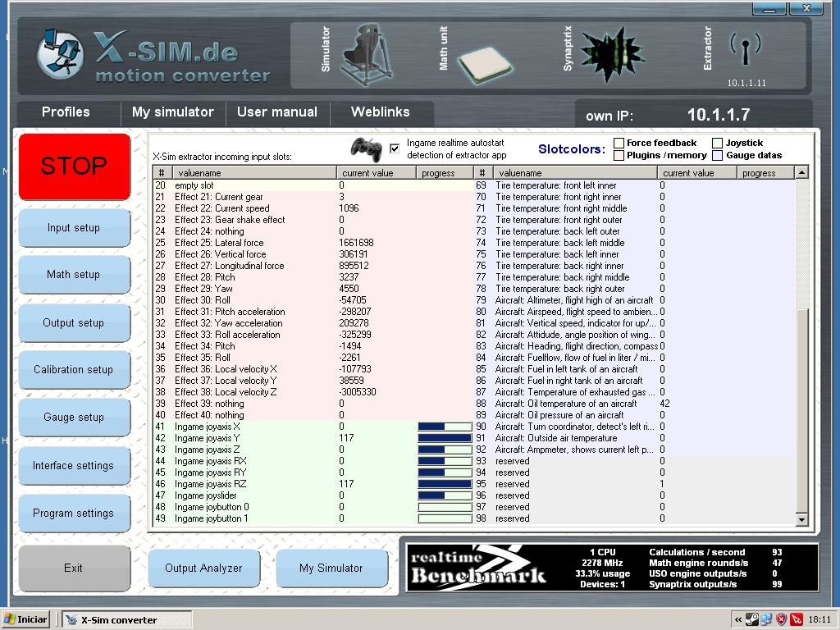The height and width of the screenshot is (630, 840).
Task: Open the Math unit chip icon
Action: 485,63
